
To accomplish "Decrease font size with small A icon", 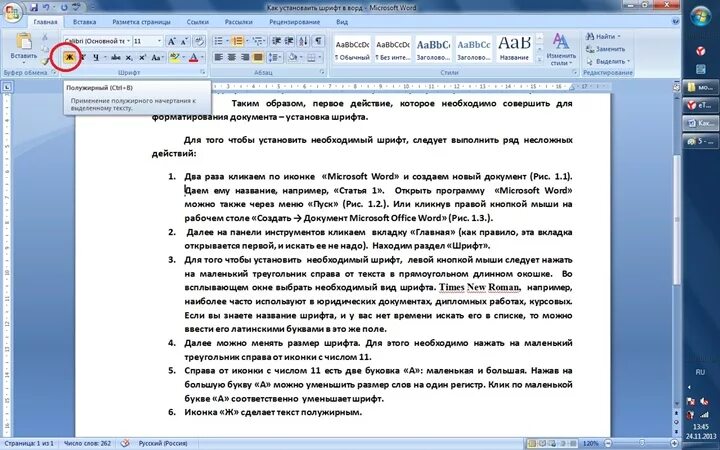I will coord(184,41).
